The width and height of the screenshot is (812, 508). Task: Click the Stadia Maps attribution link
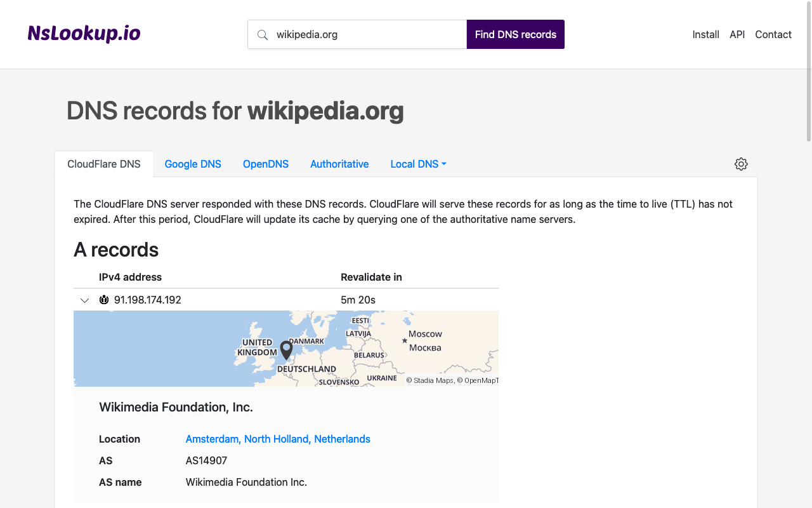[436, 380]
